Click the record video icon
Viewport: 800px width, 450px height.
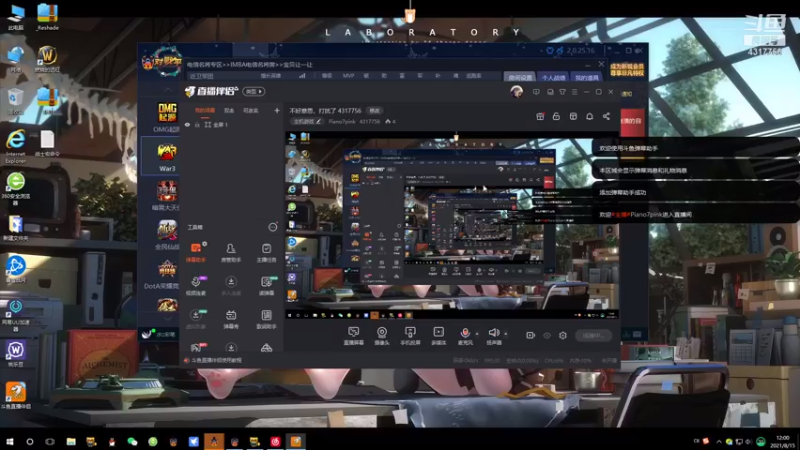click(530, 335)
